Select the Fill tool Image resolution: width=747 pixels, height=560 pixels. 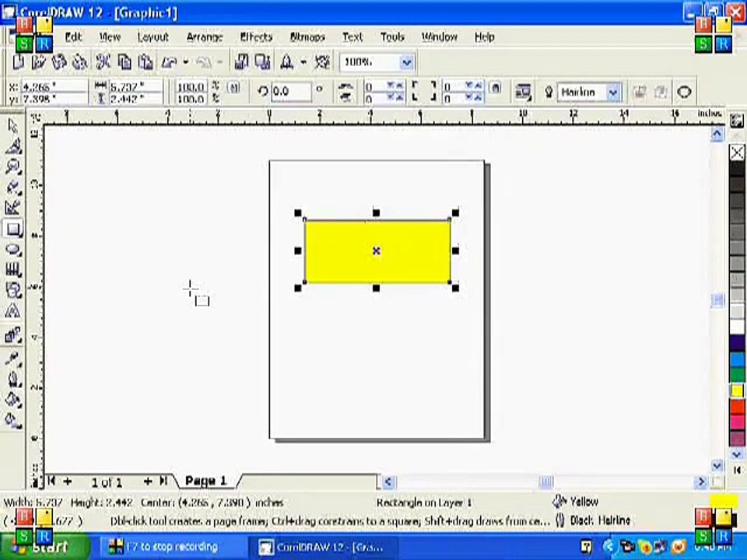click(x=13, y=400)
